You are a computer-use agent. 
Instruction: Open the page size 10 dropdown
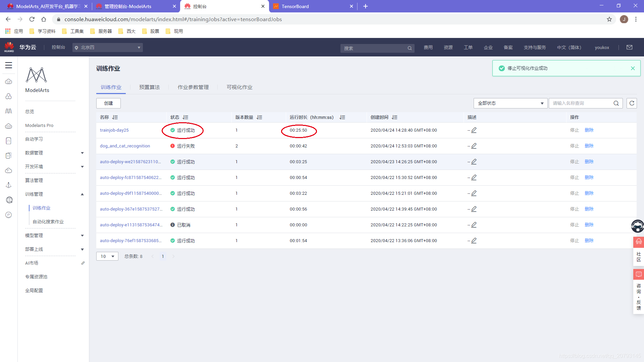pos(107,256)
